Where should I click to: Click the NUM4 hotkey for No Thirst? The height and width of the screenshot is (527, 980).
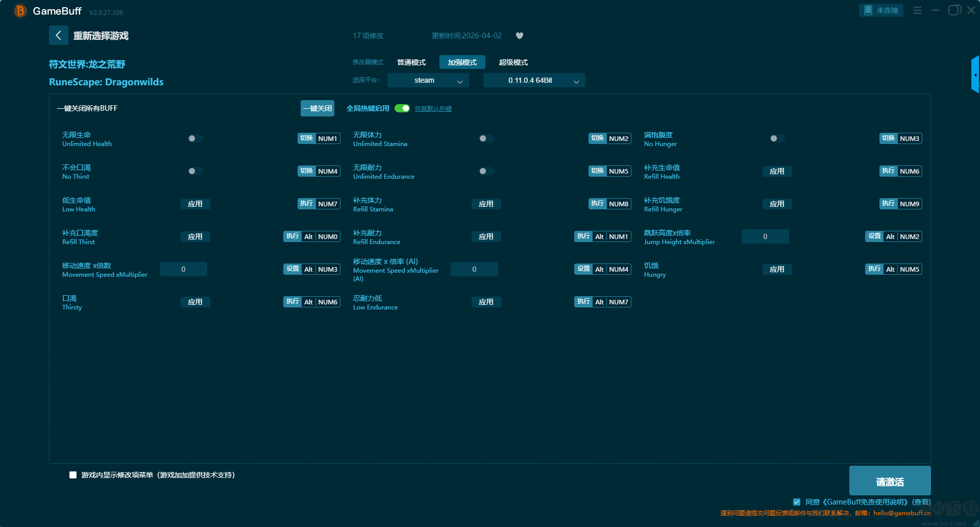(319, 171)
